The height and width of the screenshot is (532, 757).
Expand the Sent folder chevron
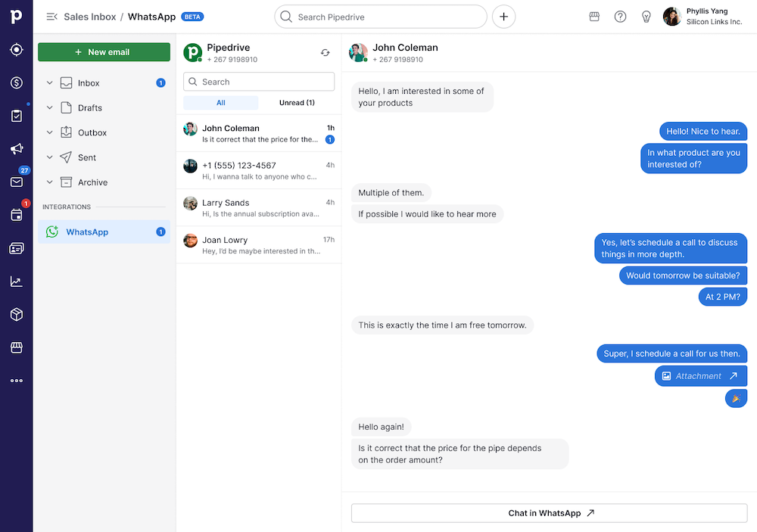[49, 157]
